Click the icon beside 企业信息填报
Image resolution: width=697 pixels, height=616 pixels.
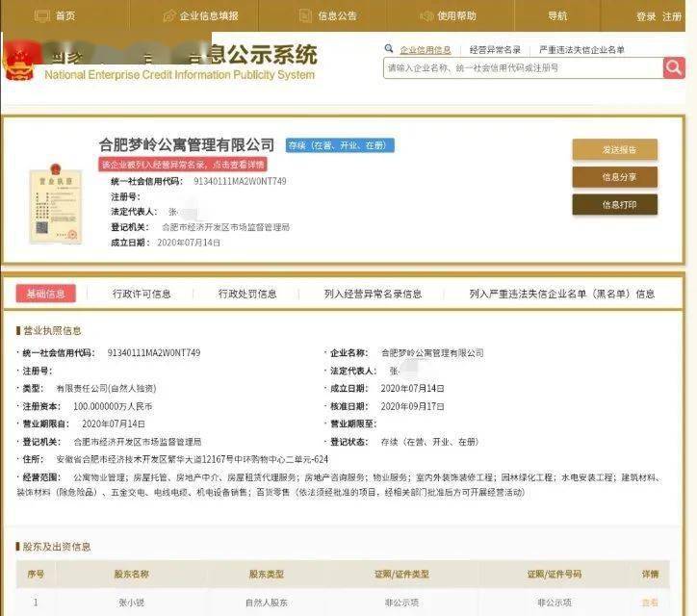tap(168, 16)
